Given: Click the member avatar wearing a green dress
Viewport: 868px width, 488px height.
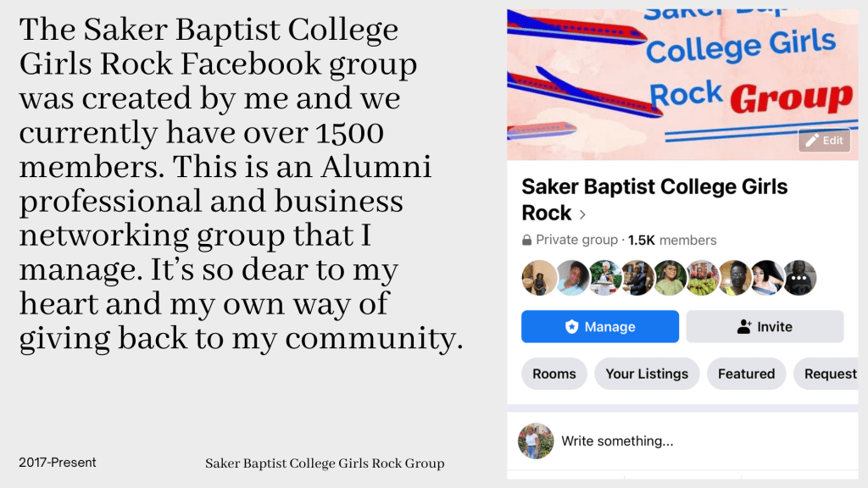Looking at the screenshot, I should (x=669, y=278).
